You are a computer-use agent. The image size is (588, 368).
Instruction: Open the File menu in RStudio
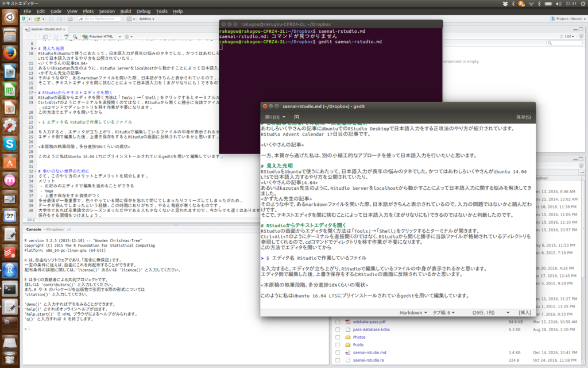(x=28, y=11)
